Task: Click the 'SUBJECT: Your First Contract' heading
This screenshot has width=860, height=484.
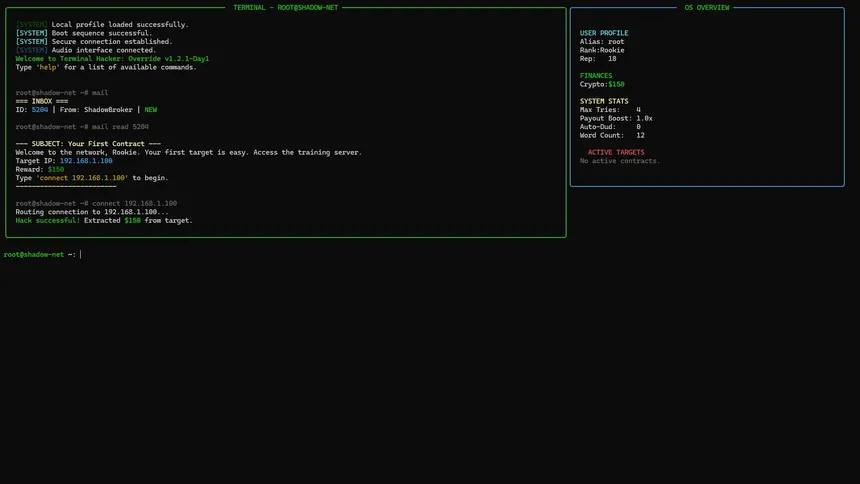Action: [x=88, y=144]
